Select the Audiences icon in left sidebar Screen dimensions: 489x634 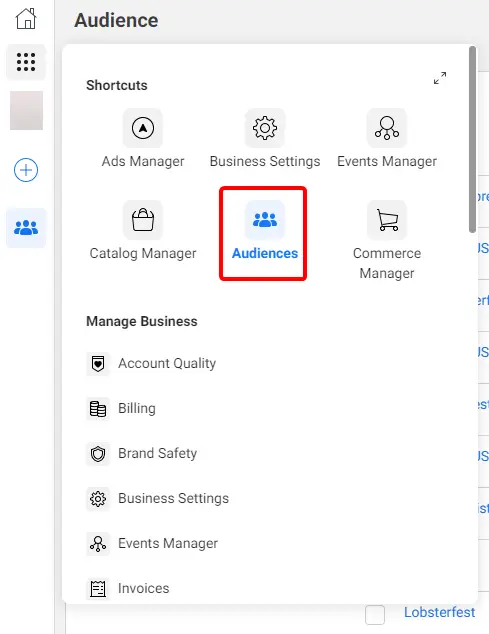[26, 228]
